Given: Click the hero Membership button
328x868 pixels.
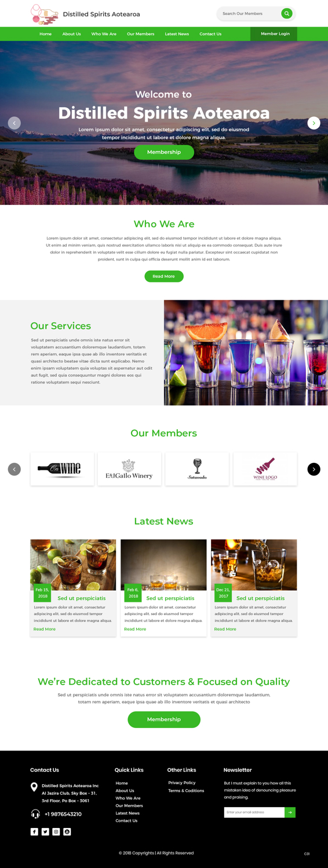Looking at the screenshot, I should (164, 152).
